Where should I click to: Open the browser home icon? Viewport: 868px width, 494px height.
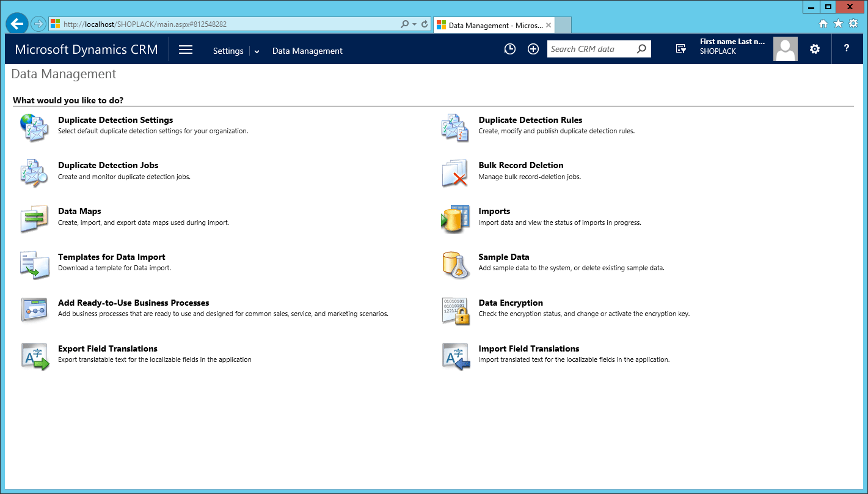click(x=823, y=24)
